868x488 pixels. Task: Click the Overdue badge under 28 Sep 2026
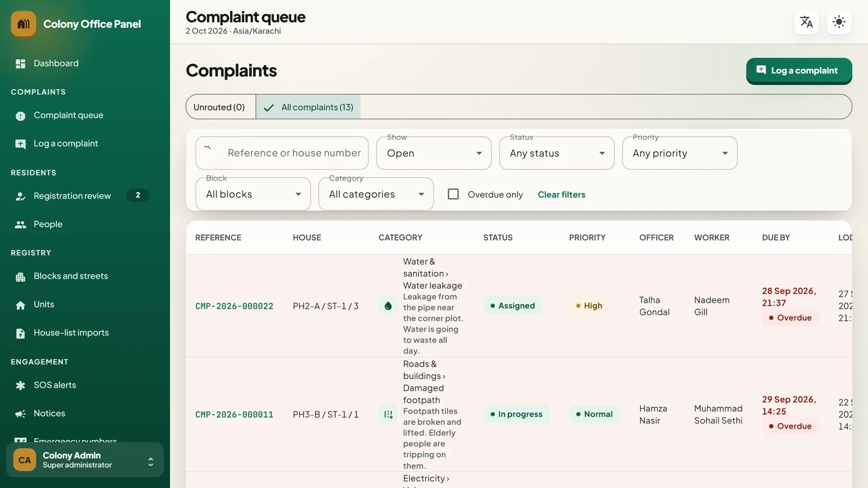(790, 318)
